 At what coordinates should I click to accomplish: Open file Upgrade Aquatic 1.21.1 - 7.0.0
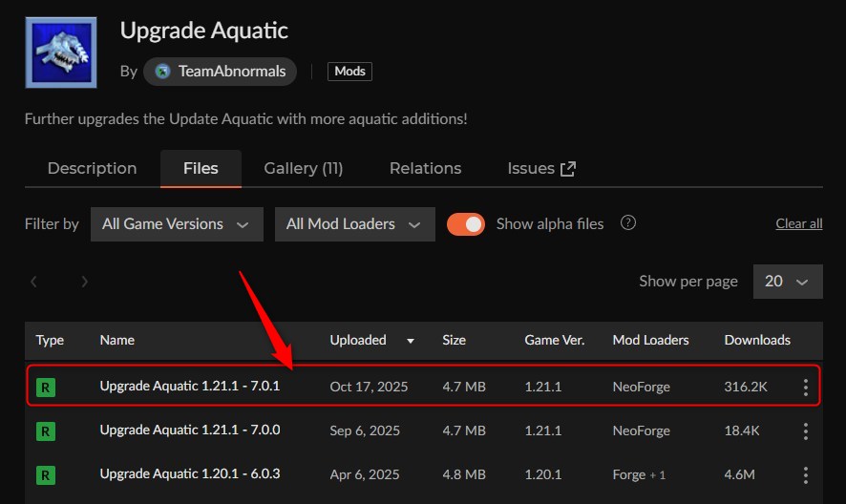click(190, 430)
